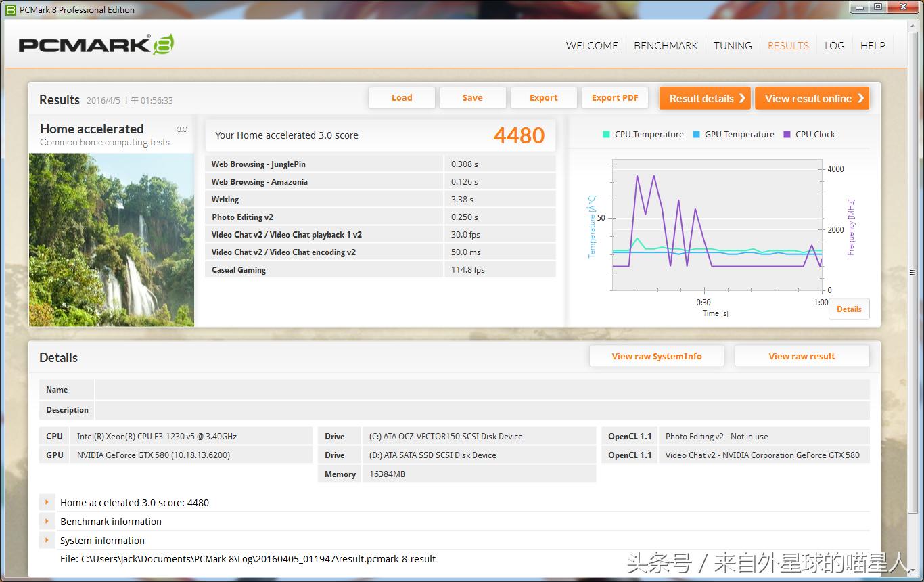924x582 pixels.
Task: Expand Home accelerated 3.0 score section
Action: (47, 503)
